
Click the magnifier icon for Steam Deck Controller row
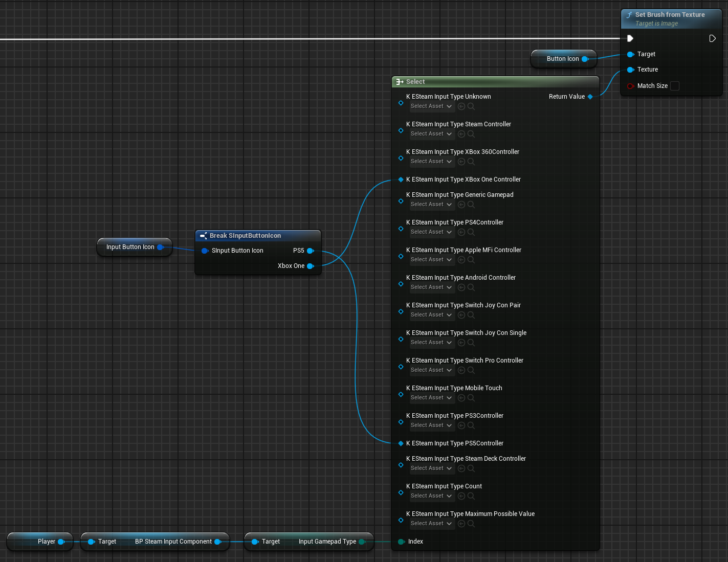[471, 468]
